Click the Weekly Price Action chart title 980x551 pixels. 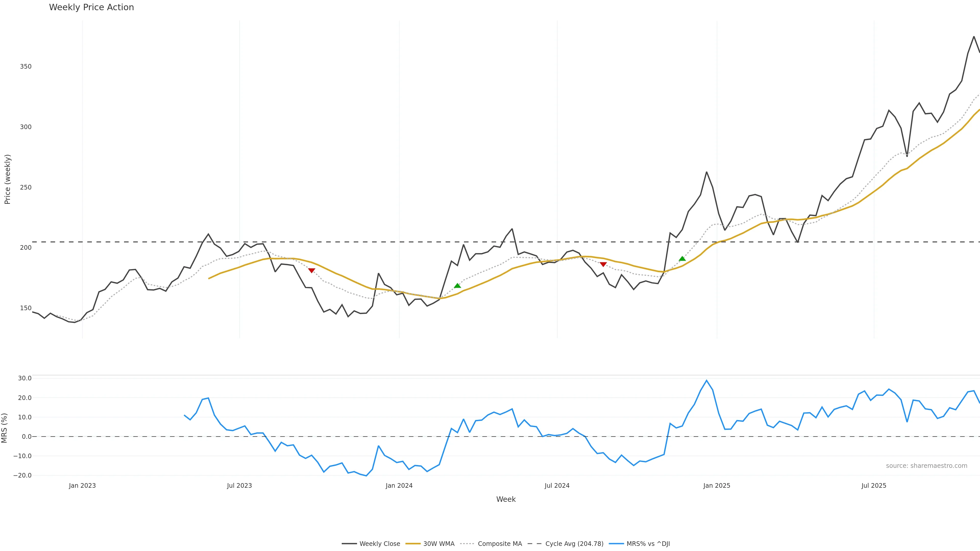pyautogui.click(x=91, y=7)
